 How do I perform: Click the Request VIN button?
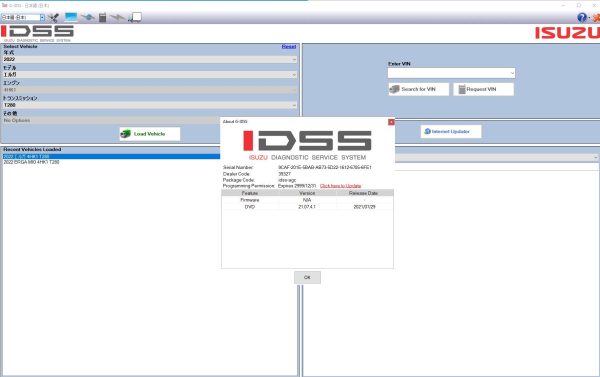tap(483, 89)
